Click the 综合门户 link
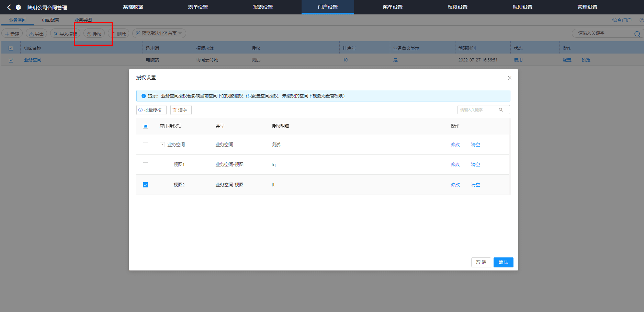This screenshot has width=644, height=312. [622, 20]
